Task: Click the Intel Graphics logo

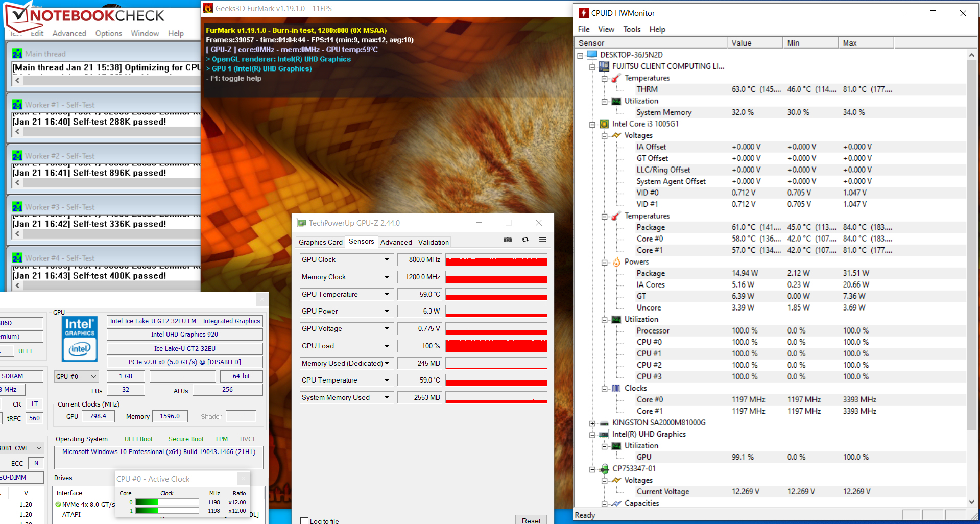Action: [x=79, y=339]
